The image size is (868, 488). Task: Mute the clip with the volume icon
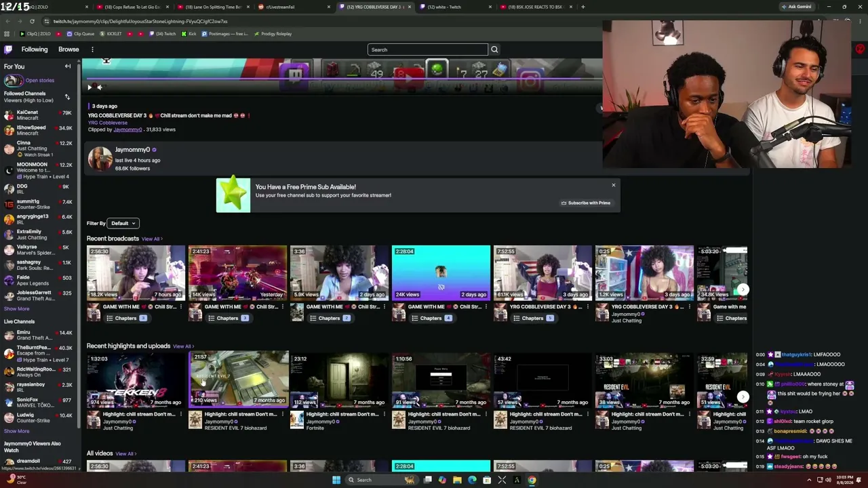tap(100, 87)
